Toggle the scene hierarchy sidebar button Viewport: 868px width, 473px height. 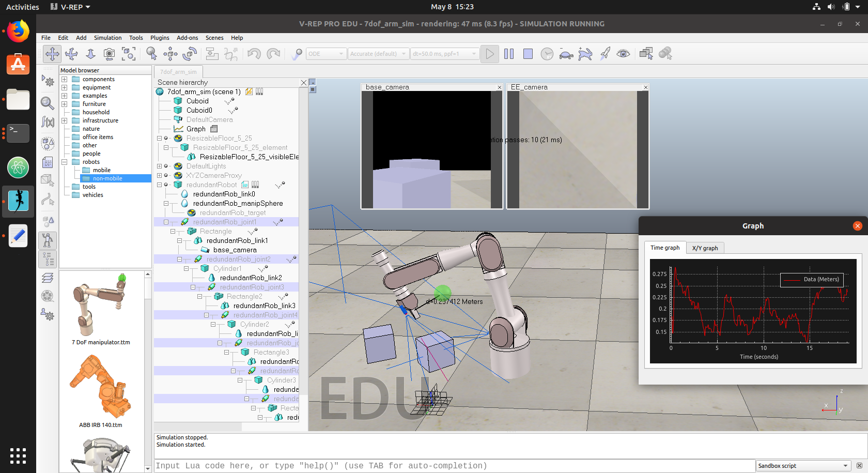48,259
